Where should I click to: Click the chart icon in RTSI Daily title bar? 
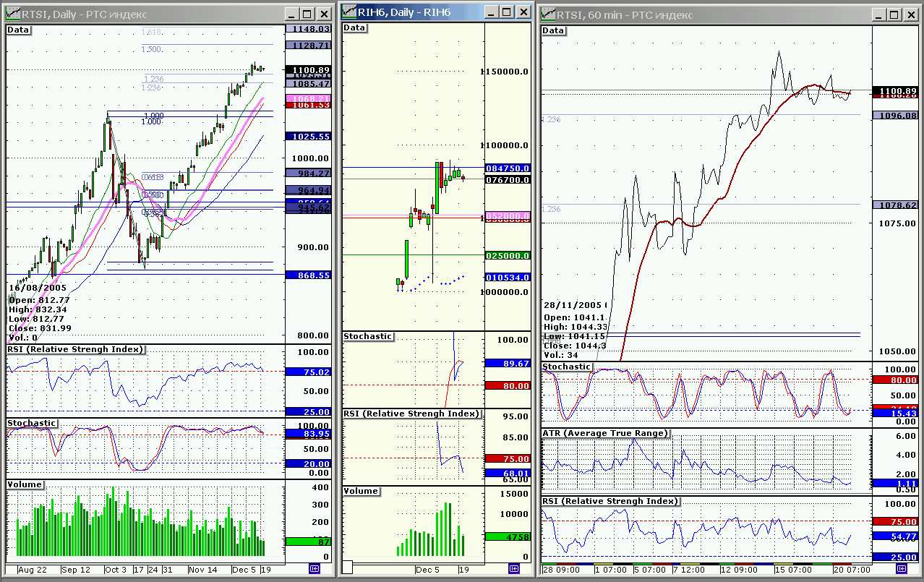point(12,14)
